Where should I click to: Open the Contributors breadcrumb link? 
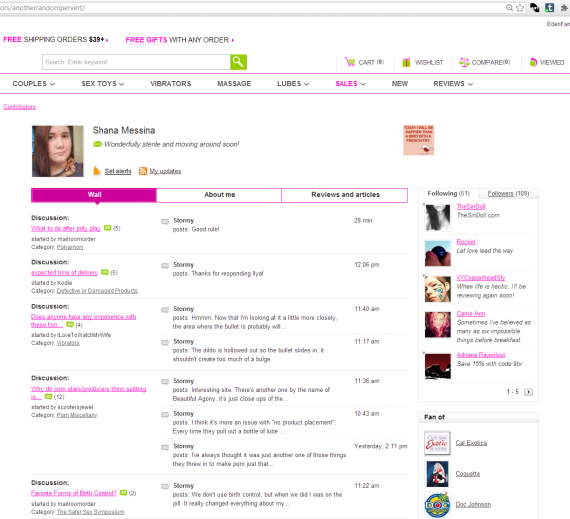click(x=19, y=107)
